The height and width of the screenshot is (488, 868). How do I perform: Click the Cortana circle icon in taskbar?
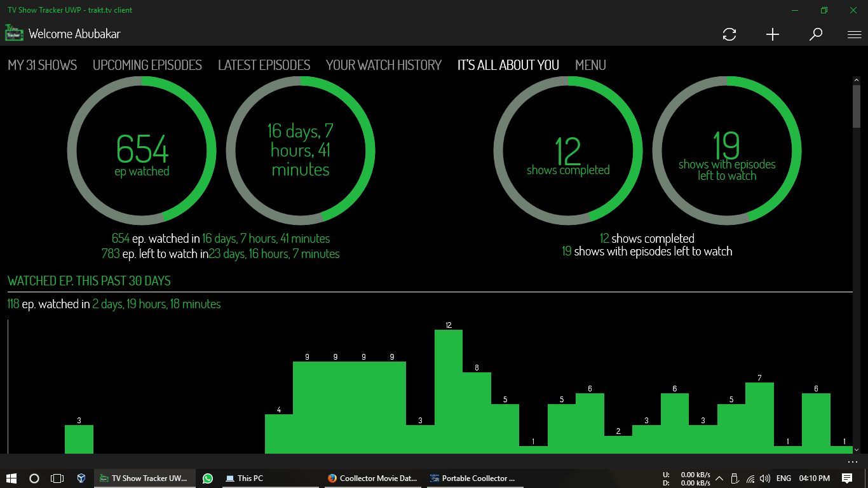click(34, 478)
